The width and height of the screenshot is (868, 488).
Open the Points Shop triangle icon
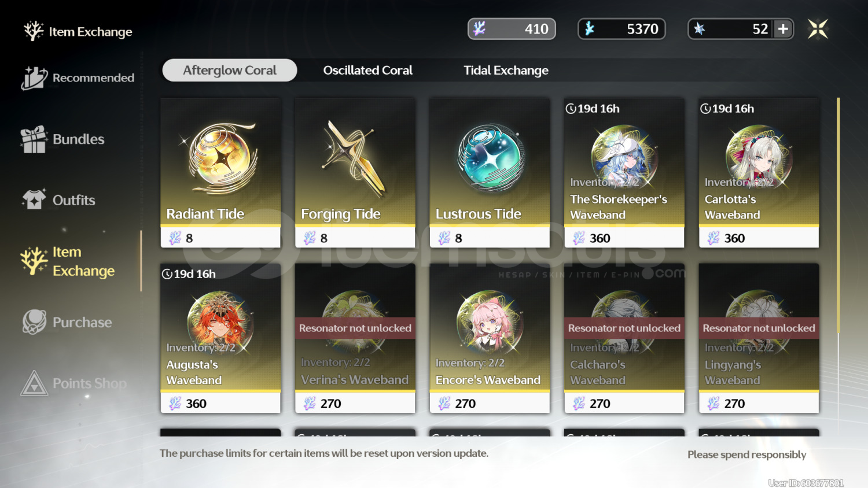pyautogui.click(x=34, y=383)
